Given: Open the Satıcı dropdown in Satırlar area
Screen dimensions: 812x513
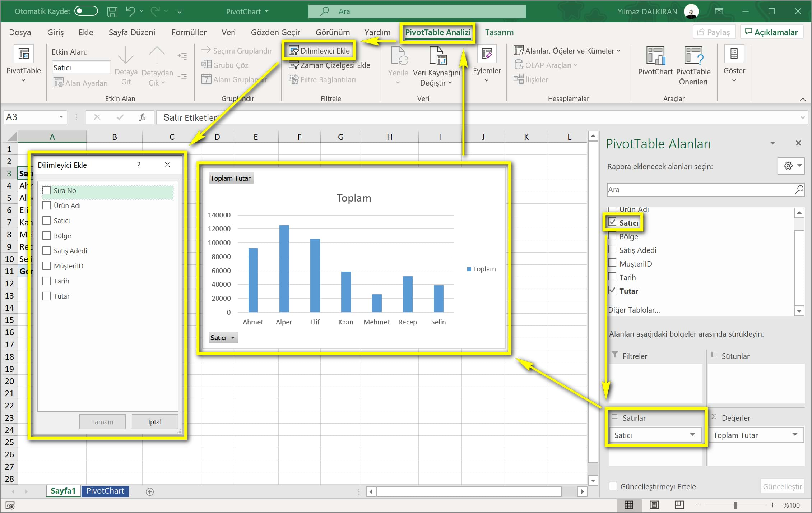Looking at the screenshot, I should [x=692, y=435].
